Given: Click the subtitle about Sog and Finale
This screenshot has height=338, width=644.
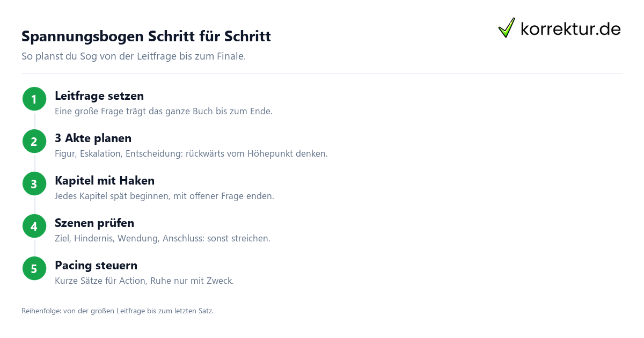Looking at the screenshot, I should click(x=134, y=56).
